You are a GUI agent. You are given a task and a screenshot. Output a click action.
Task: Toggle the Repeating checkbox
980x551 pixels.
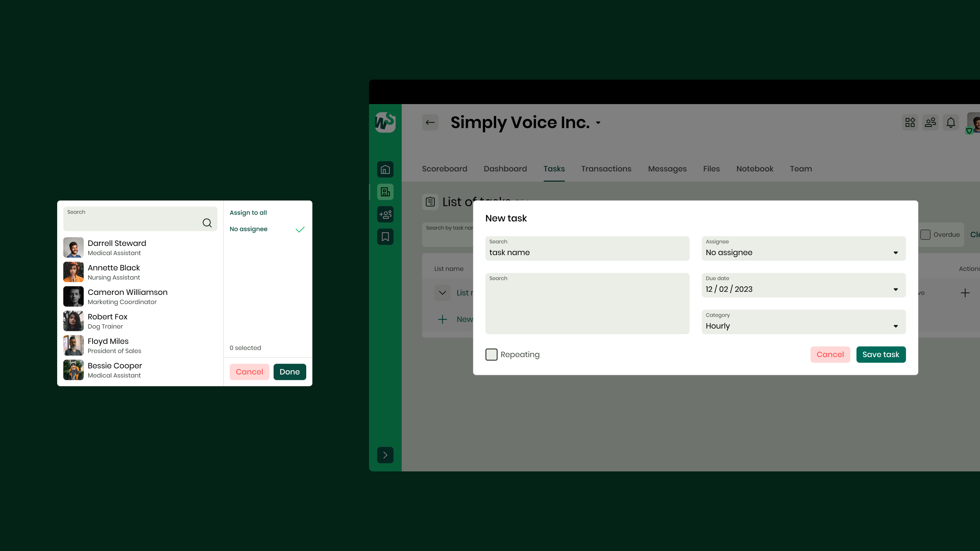point(491,354)
